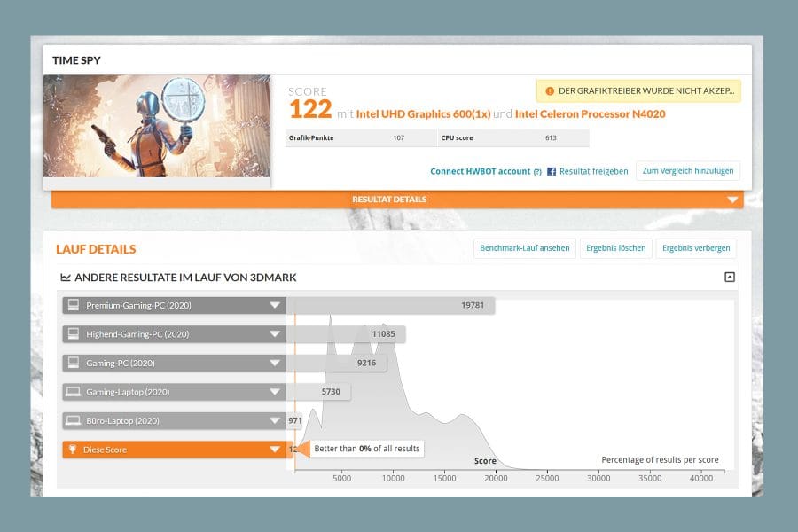This screenshot has height=532, width=798.
Task: Click the question mark help next to HWBOT
Action: point(537,172)
